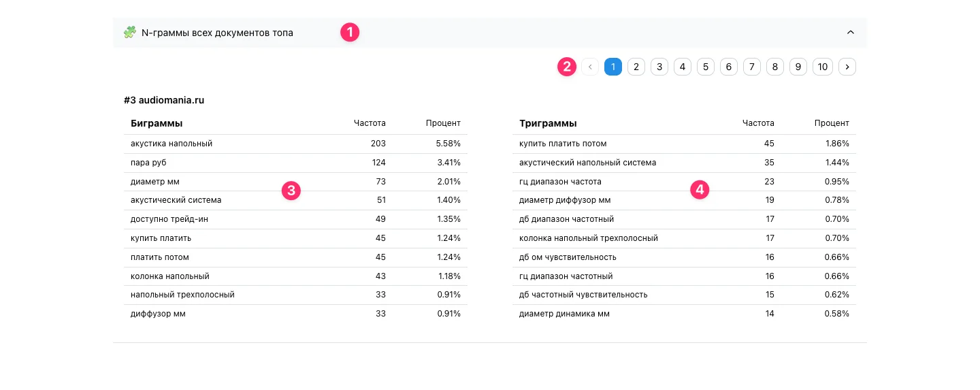Select the 'диаметр мм' bigram row
This screenshot has height=390, width=980.
295,182
